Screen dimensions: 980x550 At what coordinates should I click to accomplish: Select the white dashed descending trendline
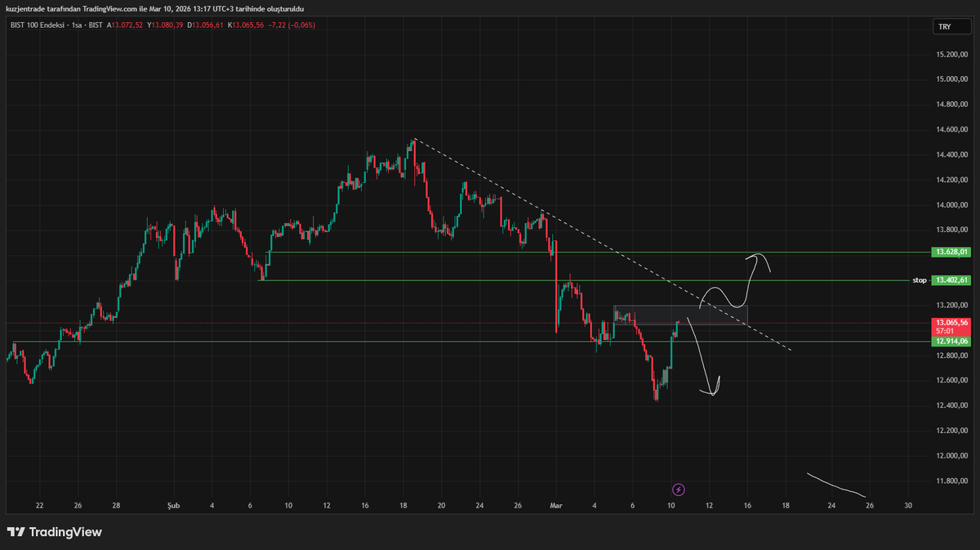point(603,244)
